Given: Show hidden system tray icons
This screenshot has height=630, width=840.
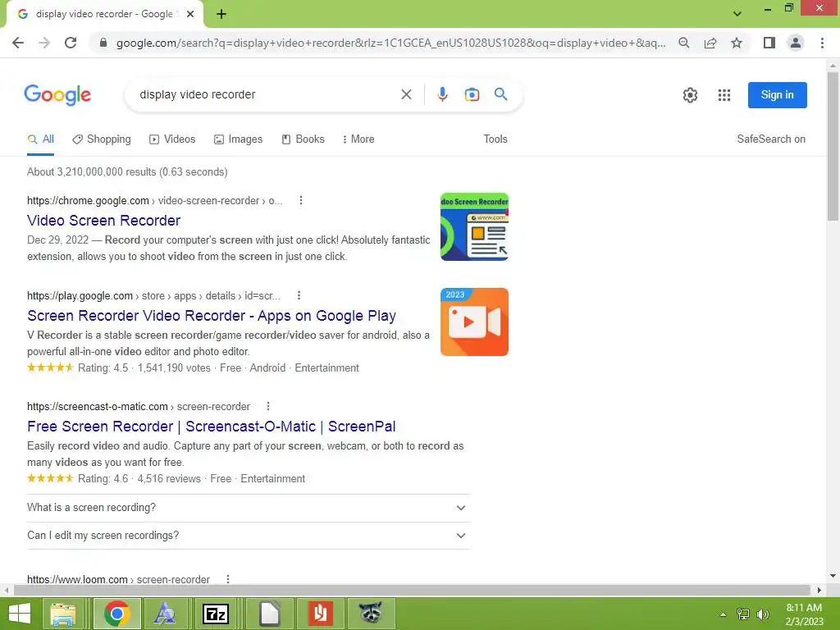Looking at the screenshot, I should (x=723, y=614).
